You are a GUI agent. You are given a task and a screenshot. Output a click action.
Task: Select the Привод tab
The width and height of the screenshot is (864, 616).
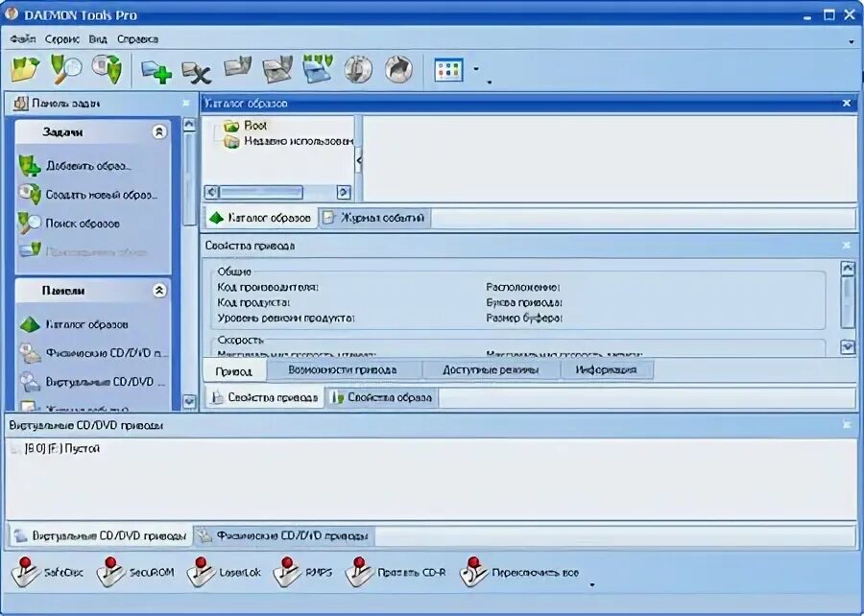pos(233,371)
